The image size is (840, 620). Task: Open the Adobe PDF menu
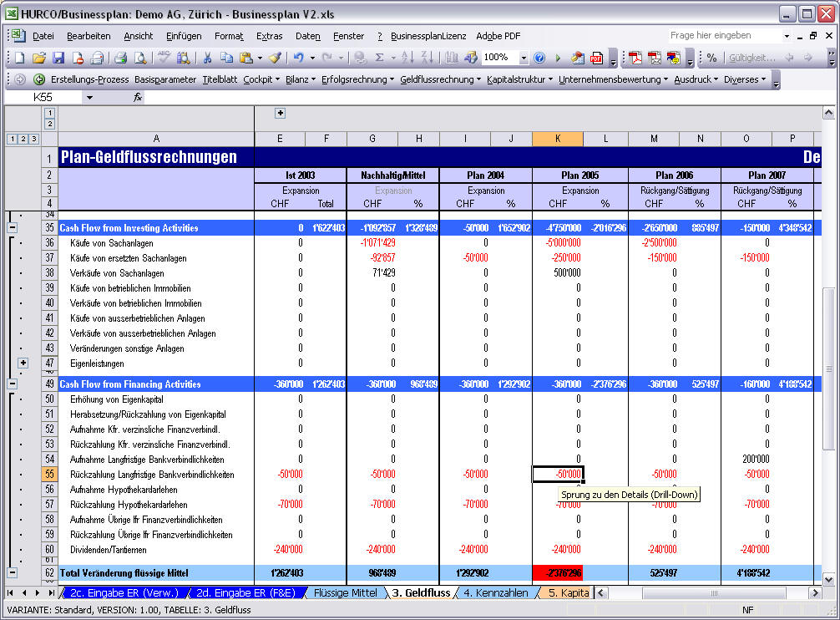498,36
